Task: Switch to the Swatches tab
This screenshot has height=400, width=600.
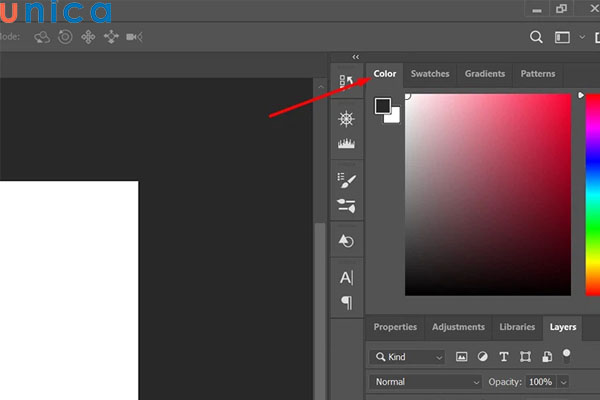Action: 430,74
